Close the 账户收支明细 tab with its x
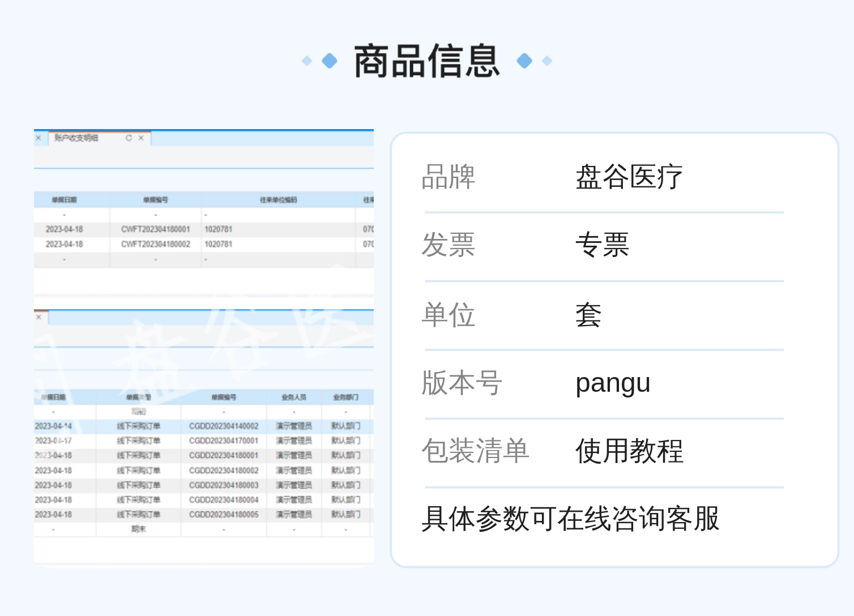 [141, 138]
